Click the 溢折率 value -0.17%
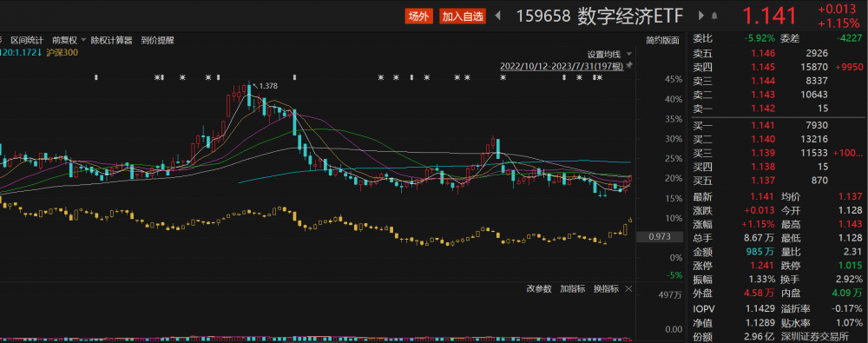 (x=848, y=308)
